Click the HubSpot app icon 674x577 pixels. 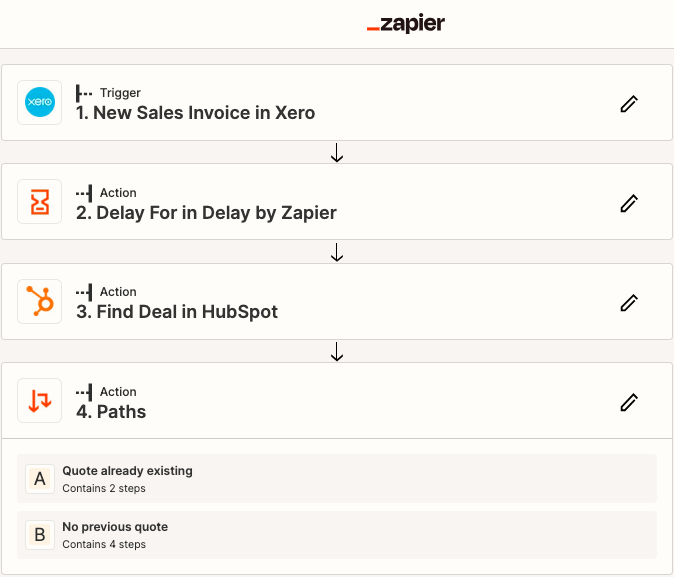click(x=40, y=301)
